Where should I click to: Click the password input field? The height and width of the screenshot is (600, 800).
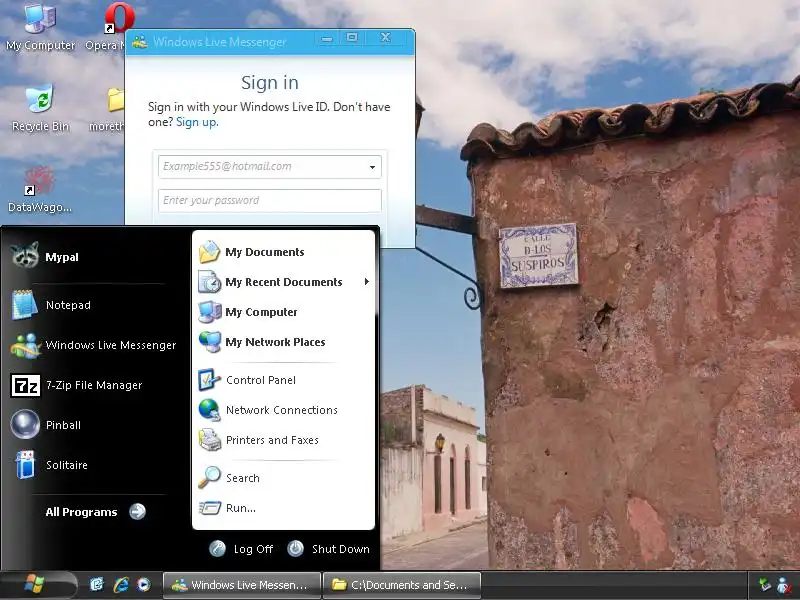pyautogui.click(x=269, y=201)
